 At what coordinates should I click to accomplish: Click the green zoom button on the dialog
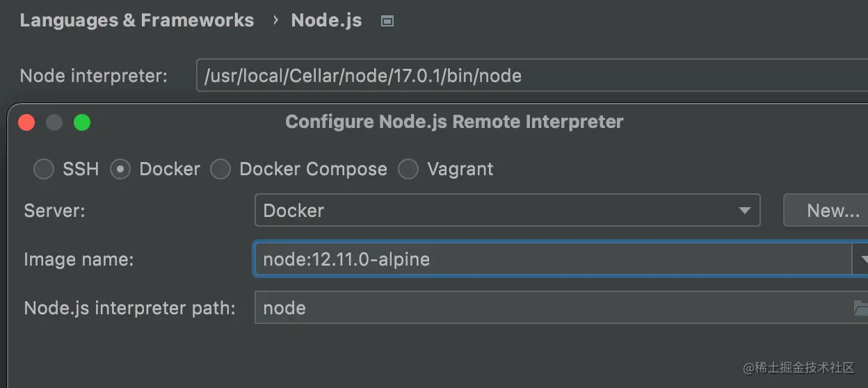click(x=82, y=122)
